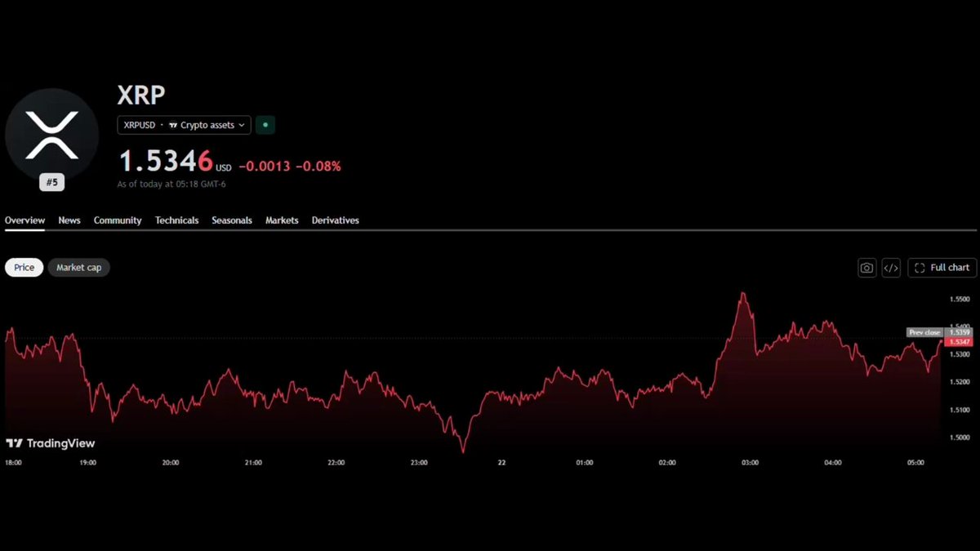The height and width of the screenshot is (551, 980).
Task: Open the News tab
Action: (69, 220)
